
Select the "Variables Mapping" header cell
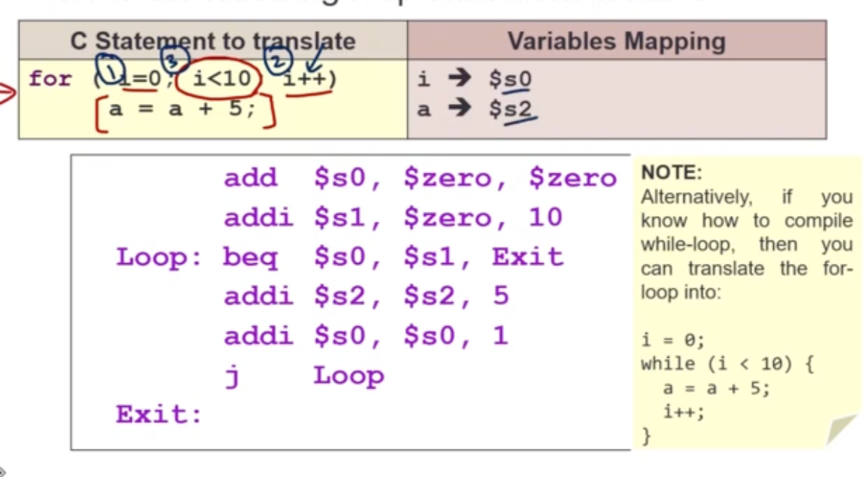click(x=616, y=41)
